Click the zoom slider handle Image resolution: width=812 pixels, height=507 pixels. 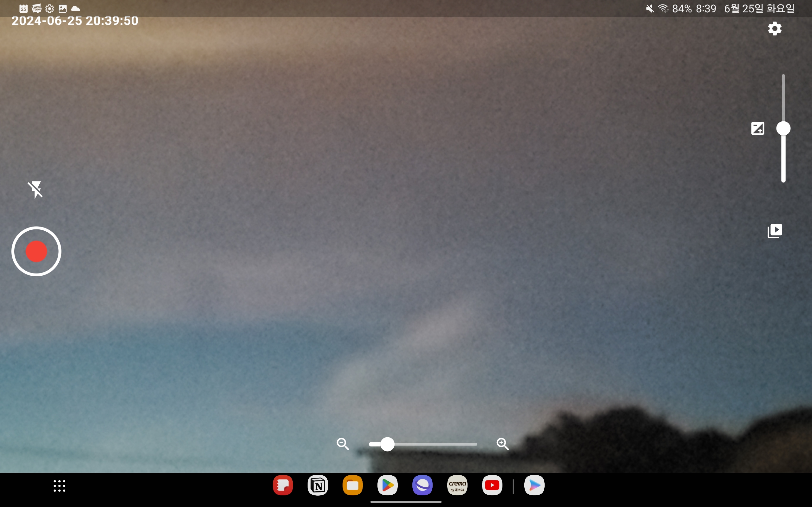coord(387,444)
